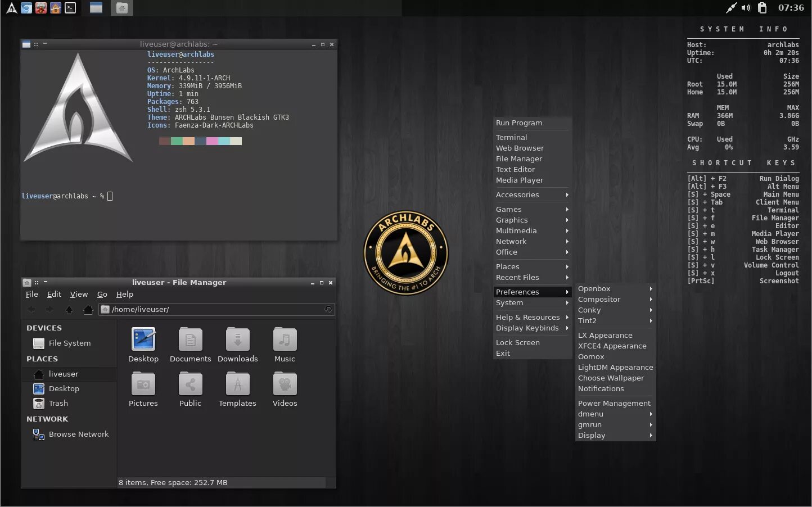The image size is (812, 507).
Task: Go to home folder in File Manager toolbar
Action: (88, 309)
